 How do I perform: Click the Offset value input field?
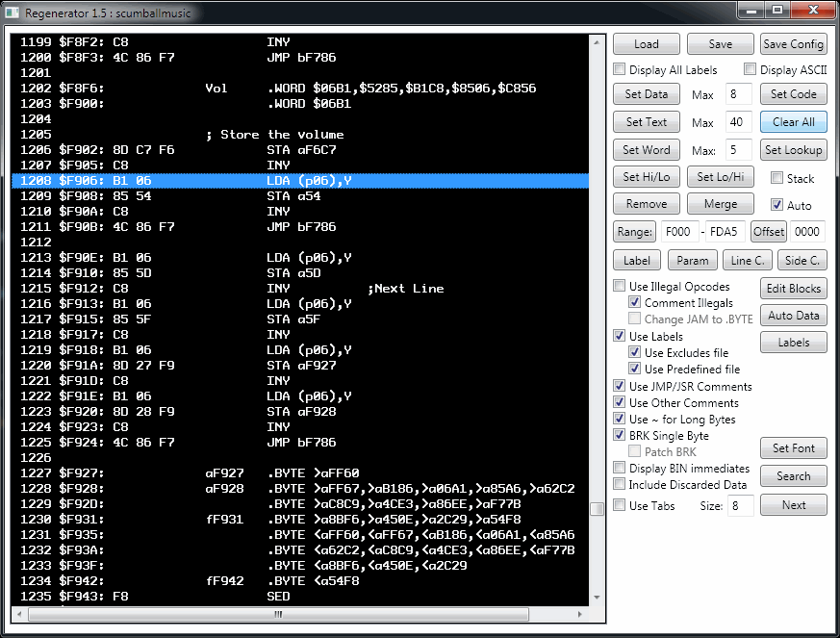[x=808, y=232]
